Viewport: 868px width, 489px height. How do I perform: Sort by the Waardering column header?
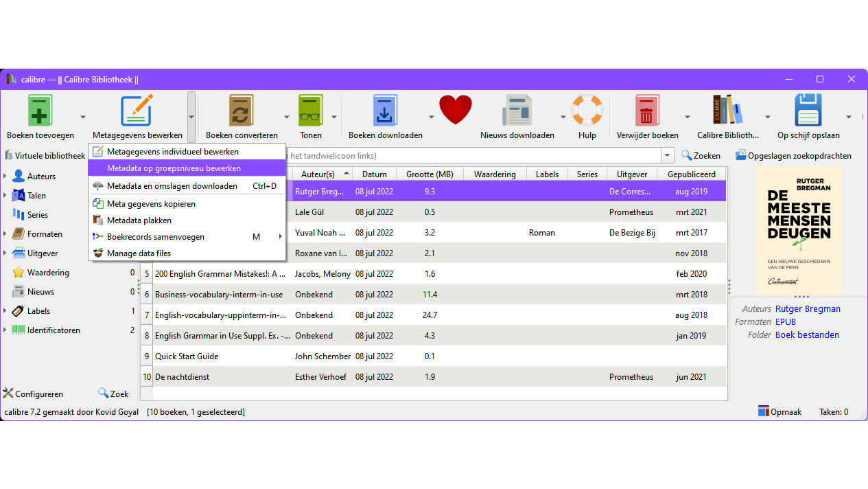(495, 174)
